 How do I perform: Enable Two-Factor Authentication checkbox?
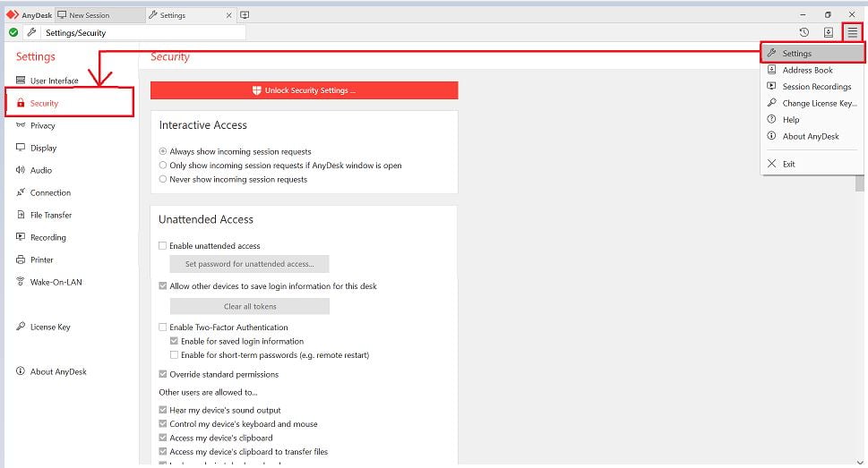(x=163, y=327)
